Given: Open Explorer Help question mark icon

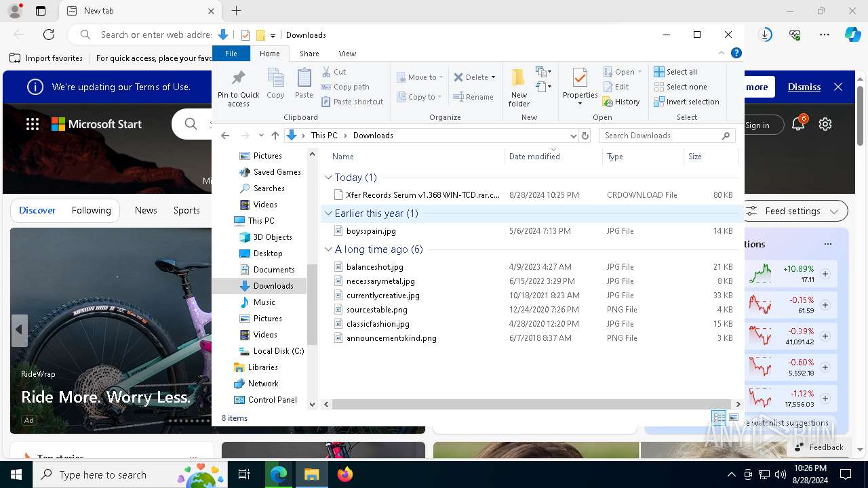Looking at the screenshot, I should pos(736,53).
